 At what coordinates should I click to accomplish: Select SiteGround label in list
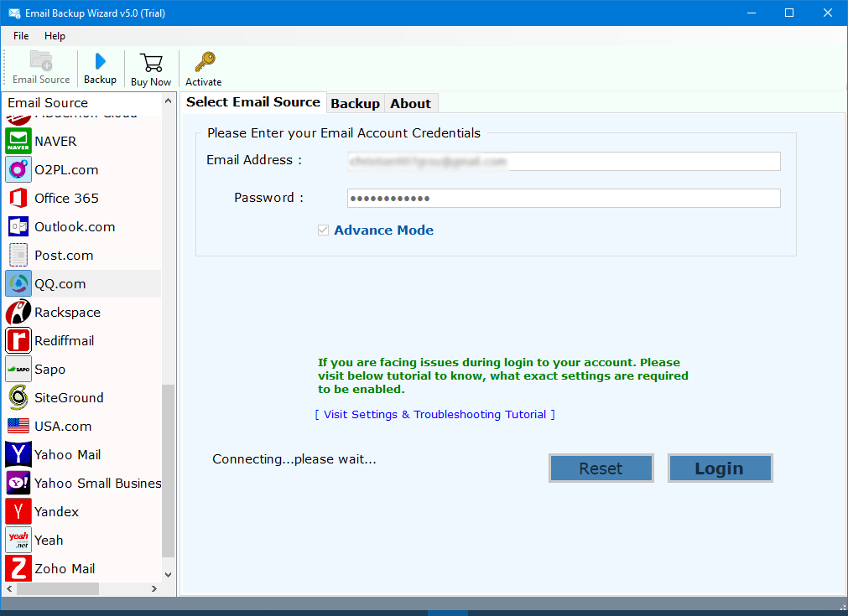pyautogui.click(x=69, y=398)
